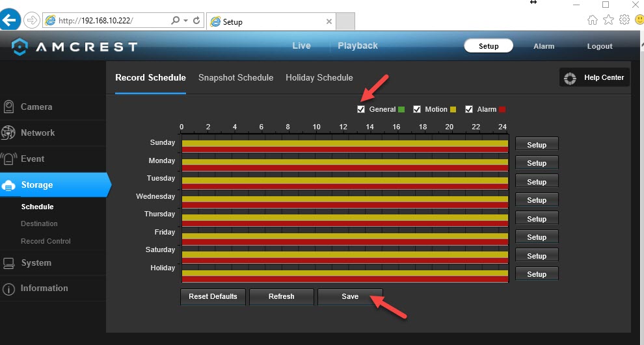Click Setup button for Friday
The image size is (644, 345).
click(x=537, y=236)
